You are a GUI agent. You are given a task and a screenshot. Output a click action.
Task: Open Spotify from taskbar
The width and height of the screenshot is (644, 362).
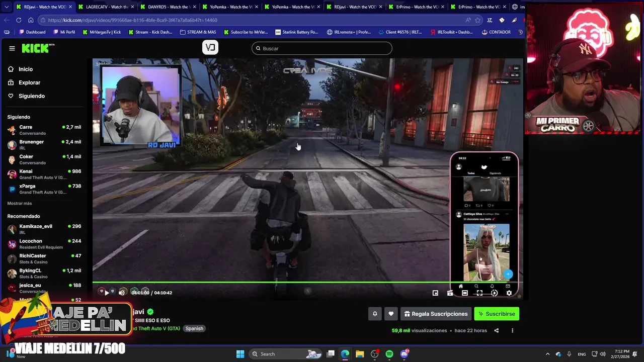389,354
